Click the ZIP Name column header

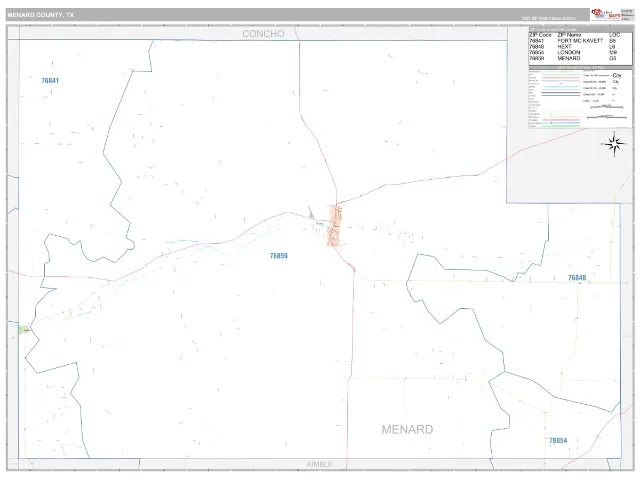569,35
